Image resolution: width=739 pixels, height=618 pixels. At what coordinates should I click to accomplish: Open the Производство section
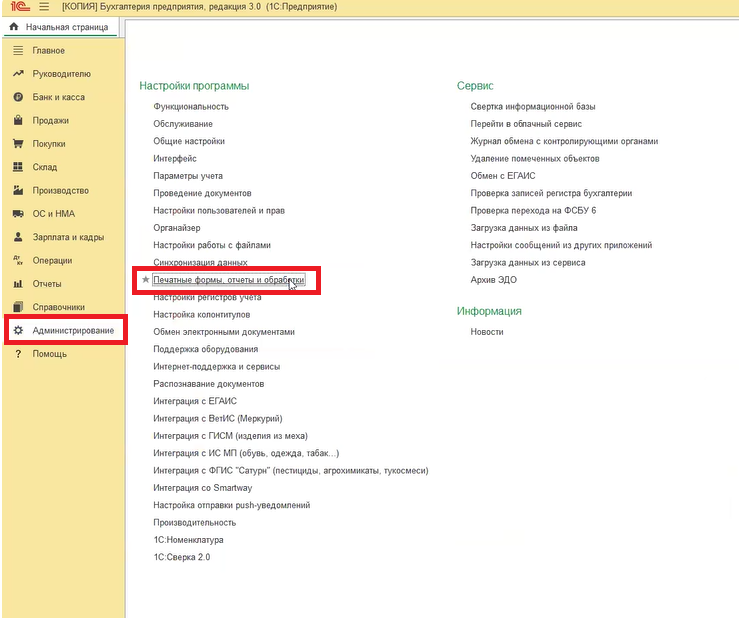(x=60, y=190)
